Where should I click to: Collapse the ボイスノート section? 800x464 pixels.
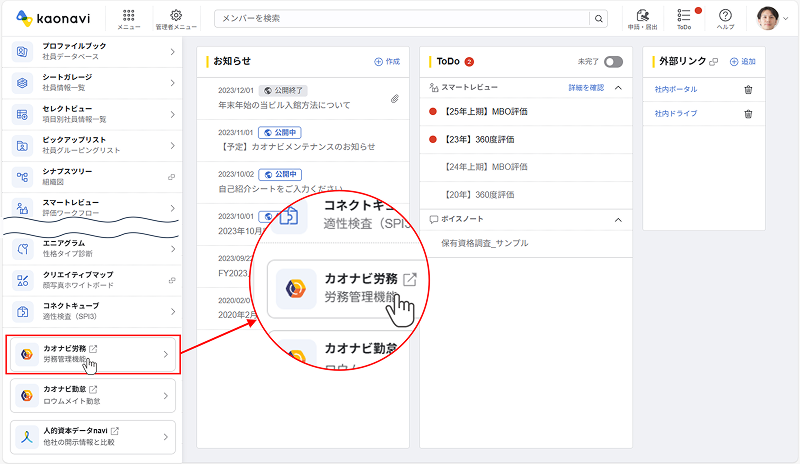pos(618,220)
